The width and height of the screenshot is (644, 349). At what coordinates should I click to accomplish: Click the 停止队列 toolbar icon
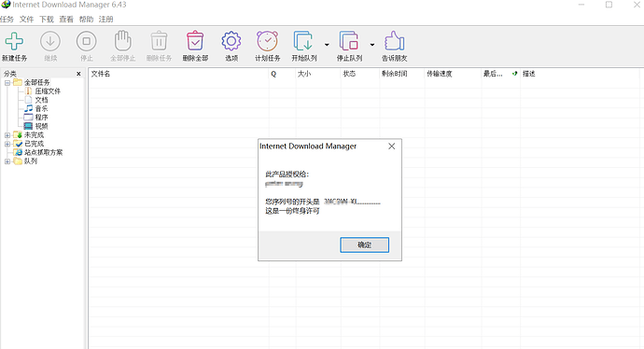(349, 41)
